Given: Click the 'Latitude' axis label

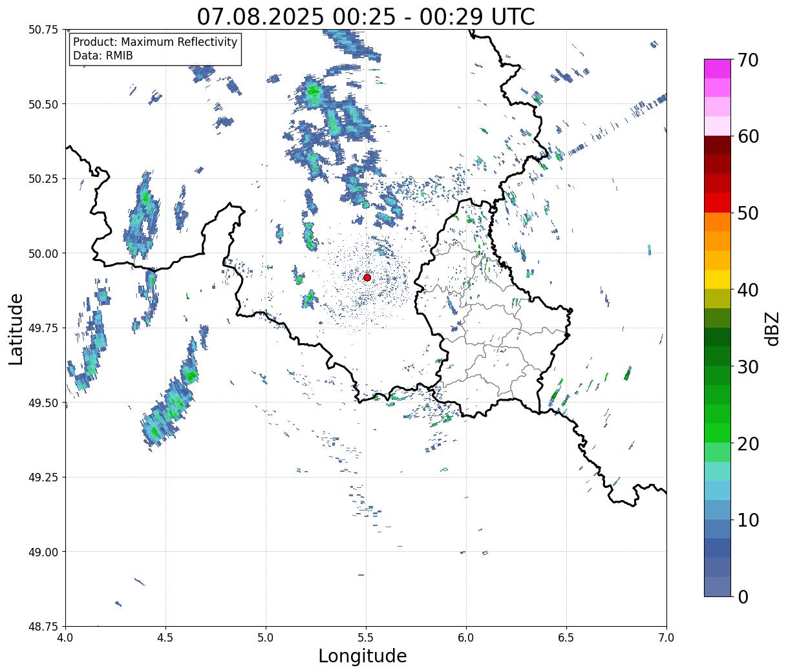Looking at the screenshot, I should tap(16, 328).
